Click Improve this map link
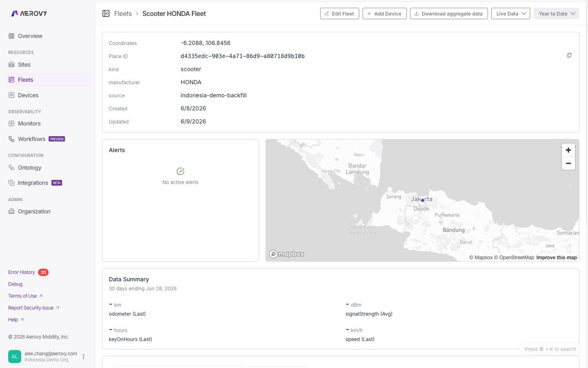588x368 pixels. tap(557, 258)
